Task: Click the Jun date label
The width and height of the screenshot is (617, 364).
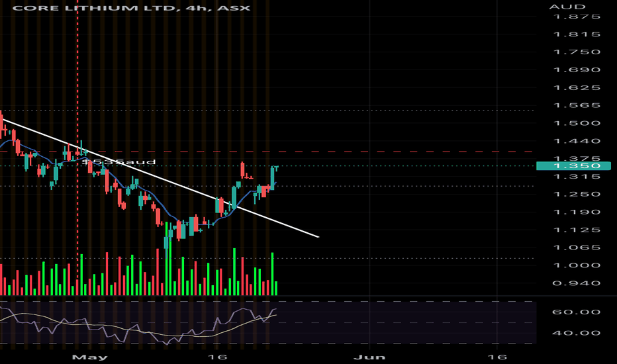Action: (x=369, y=357)
